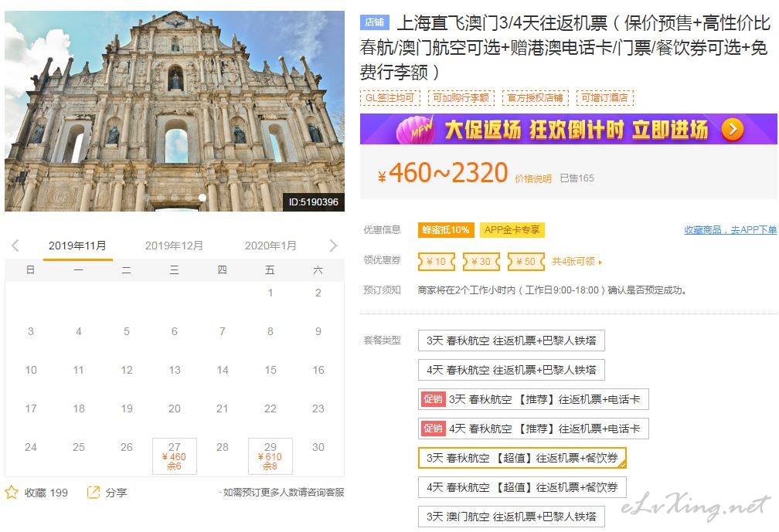Screen dimensions: 779x532
Task: Click date 20 in November calendar
Action: (175, 408)
